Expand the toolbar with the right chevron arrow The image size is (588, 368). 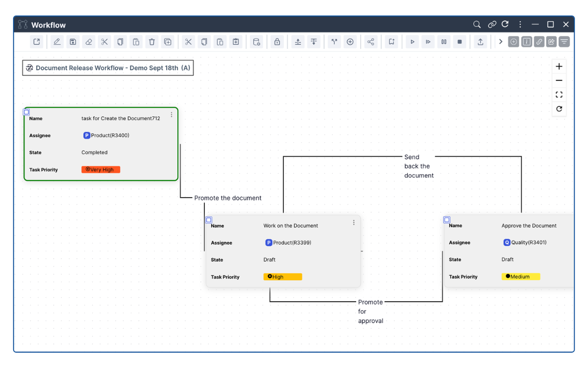pyautogui.click(x=500, y=42)
